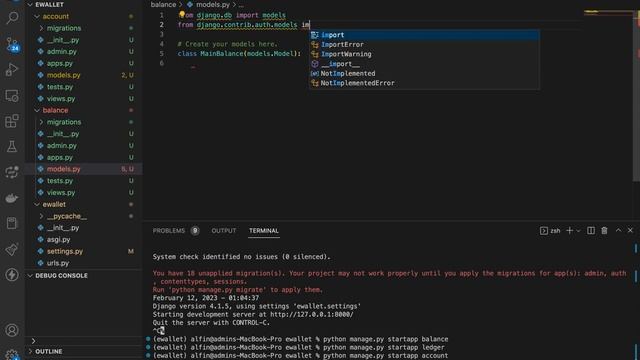Choose 'ImportError' autocomplete suggestion

[x=424, y=44]
